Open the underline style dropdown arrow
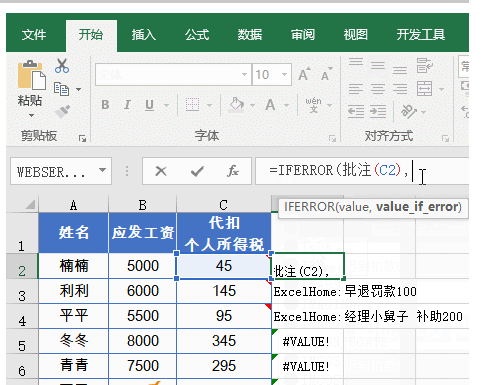This screenshot has height=385, width=486. point(166,105)
